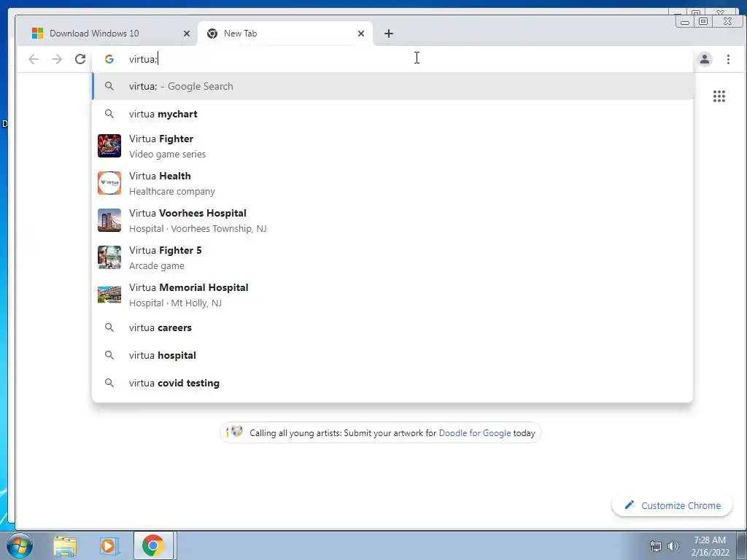Select 'virtua mychart' suggestion

tap(392, 114)
